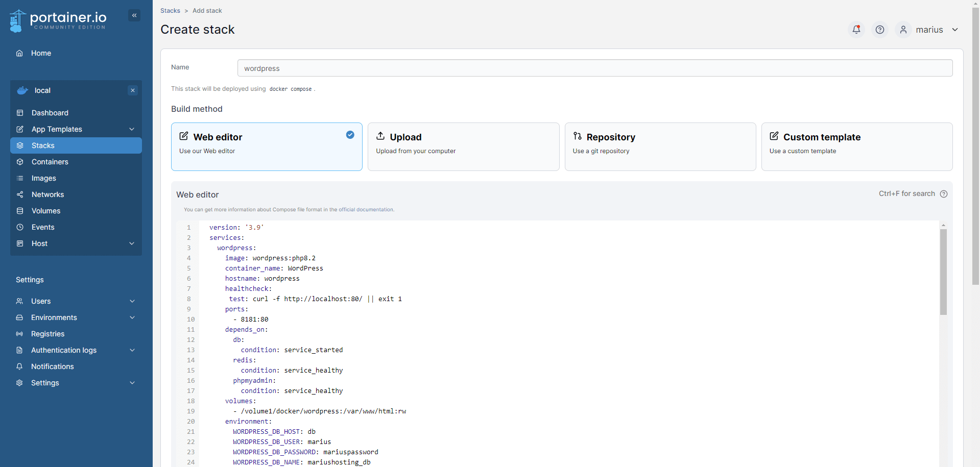Open the sidebar Notifications link
This screenshot has width=980, height=467.
click(x=76, y=366)
